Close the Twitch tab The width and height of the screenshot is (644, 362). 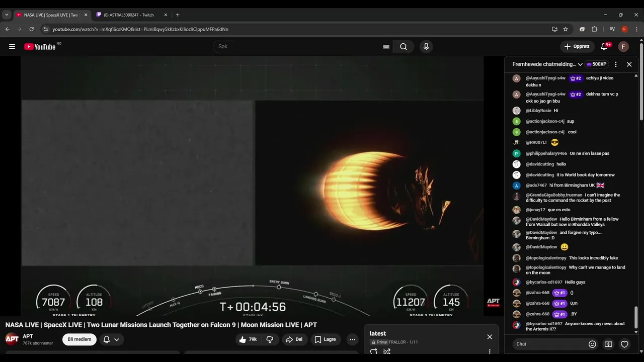[166, 15]
